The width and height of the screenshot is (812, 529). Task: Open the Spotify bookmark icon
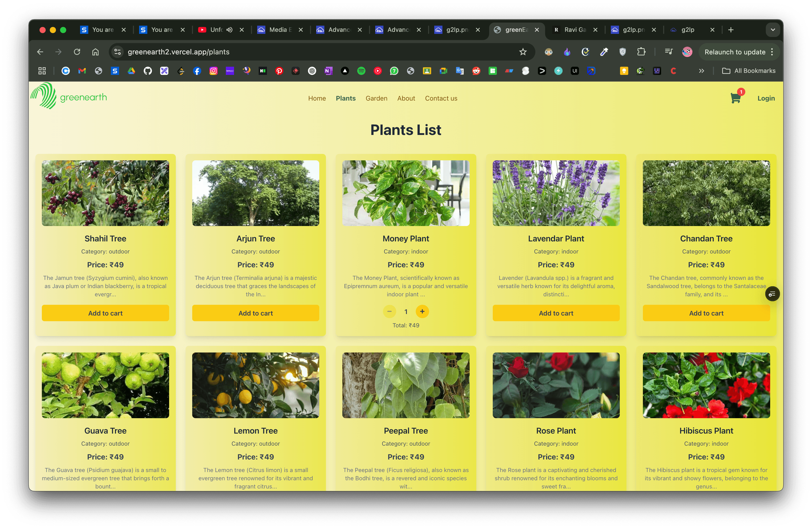(361, 71)
